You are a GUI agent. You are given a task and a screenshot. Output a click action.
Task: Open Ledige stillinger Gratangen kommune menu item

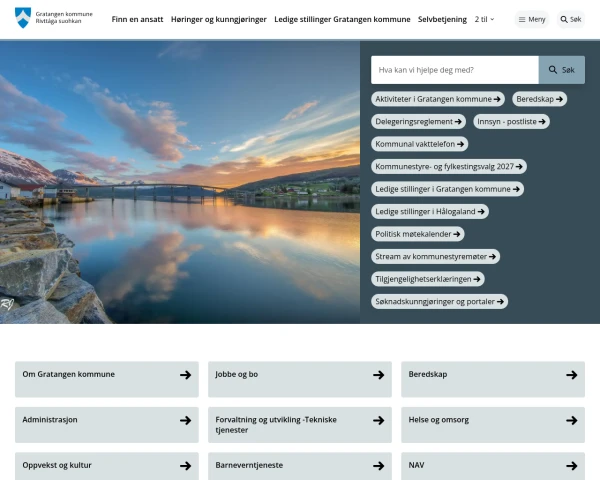tap(342, 19)
